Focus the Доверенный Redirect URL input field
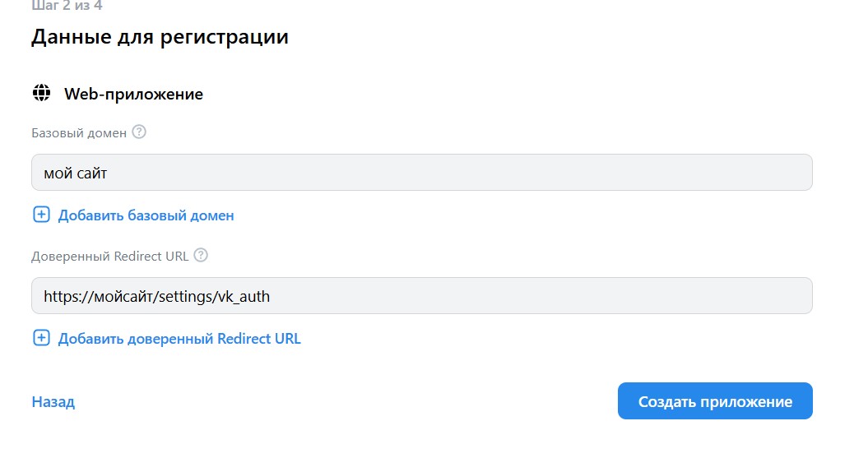The image size is (868, 458). [422, 296]
